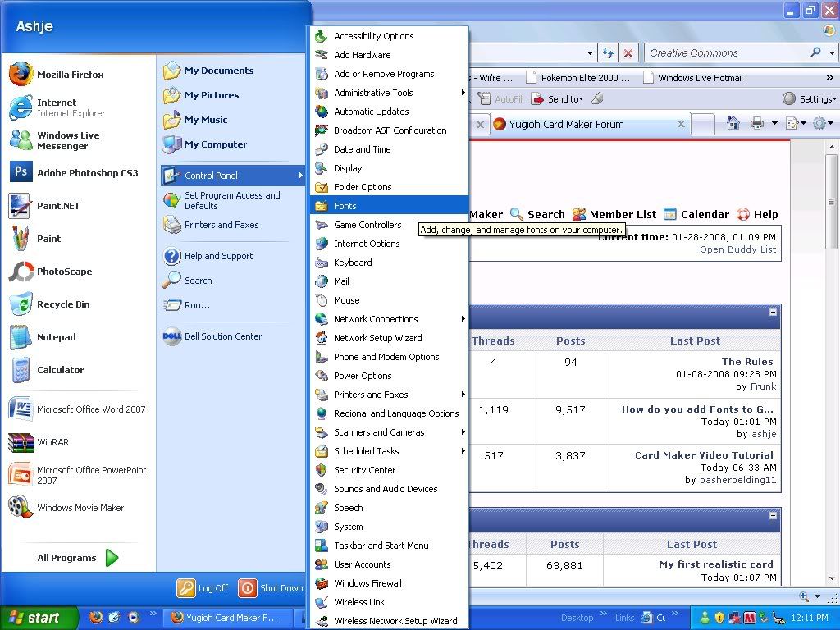The image size is (840, 630).
Task: Click the Creative Commons search field
Action: pyautogui.click(x=726, y=53)
